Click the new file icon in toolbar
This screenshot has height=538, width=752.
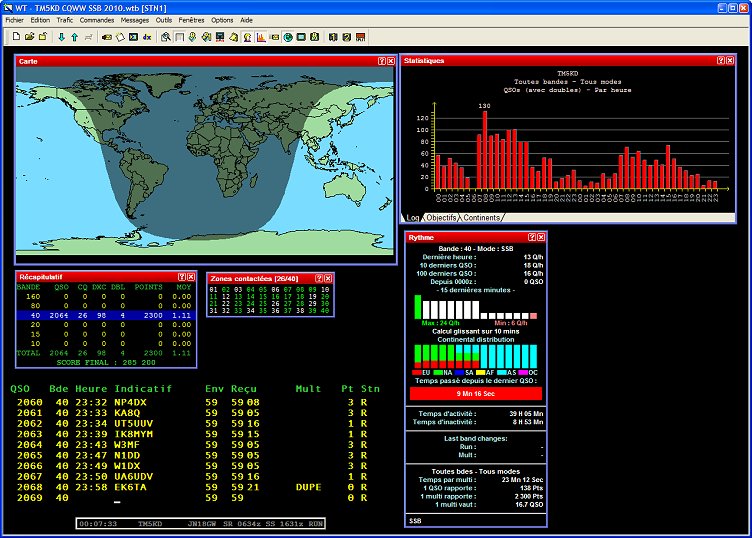point(16,37)
